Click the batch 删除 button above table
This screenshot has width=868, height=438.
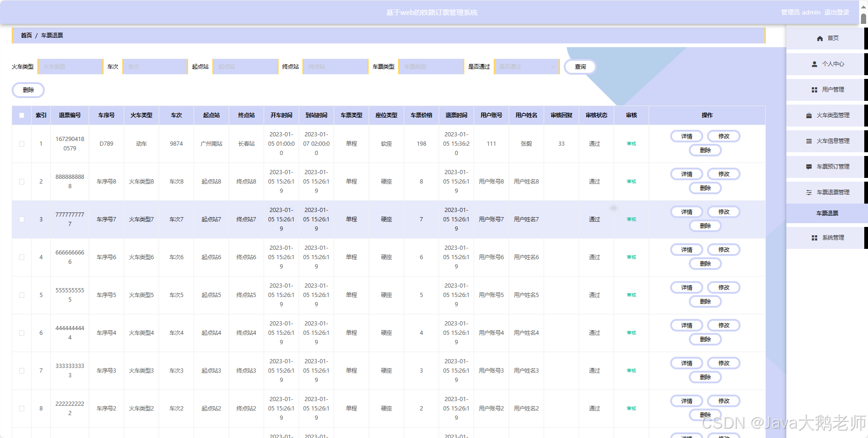pyautogui.click(x=28, y=90)
